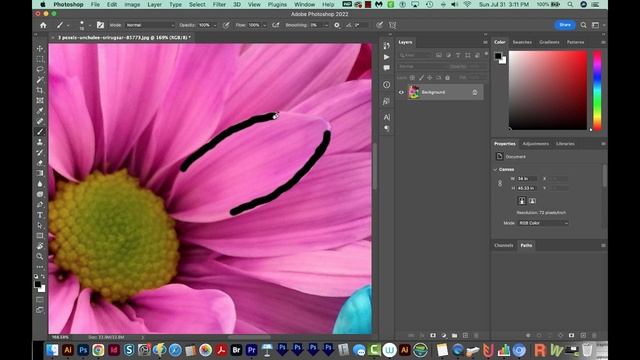
Task: Open workspace switcher dropdown
Action: click(597, 25)
